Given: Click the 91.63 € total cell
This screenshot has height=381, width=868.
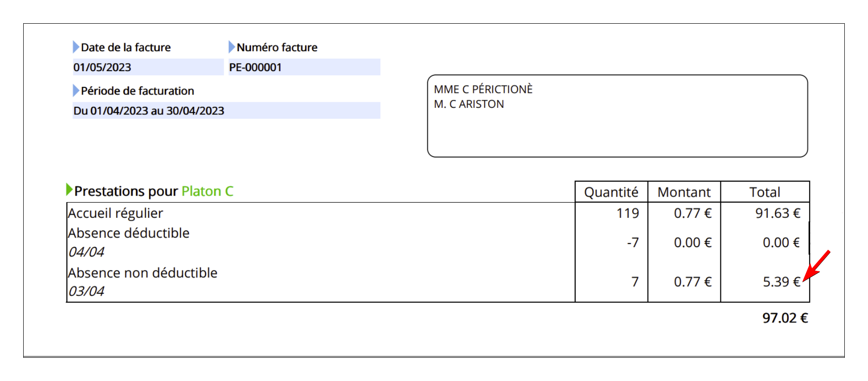Looking at the screenshot, I should pos(778,213).
